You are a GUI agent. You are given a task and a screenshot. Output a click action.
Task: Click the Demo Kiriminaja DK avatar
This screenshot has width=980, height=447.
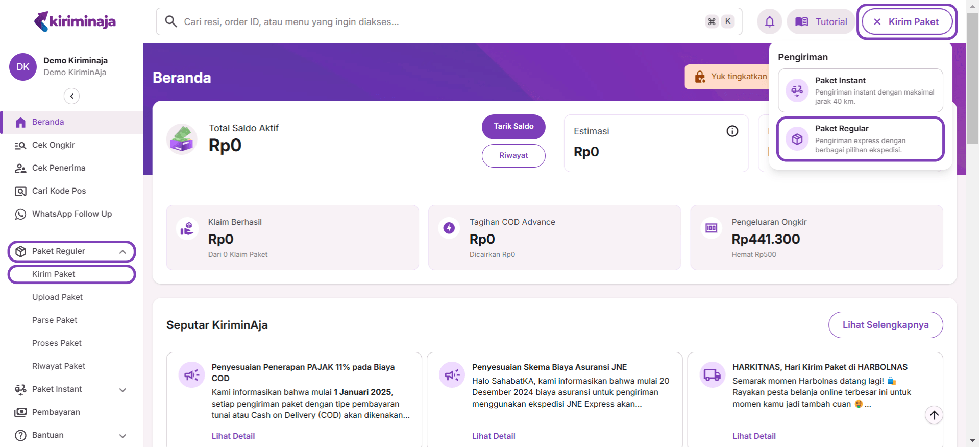(23, 67)
